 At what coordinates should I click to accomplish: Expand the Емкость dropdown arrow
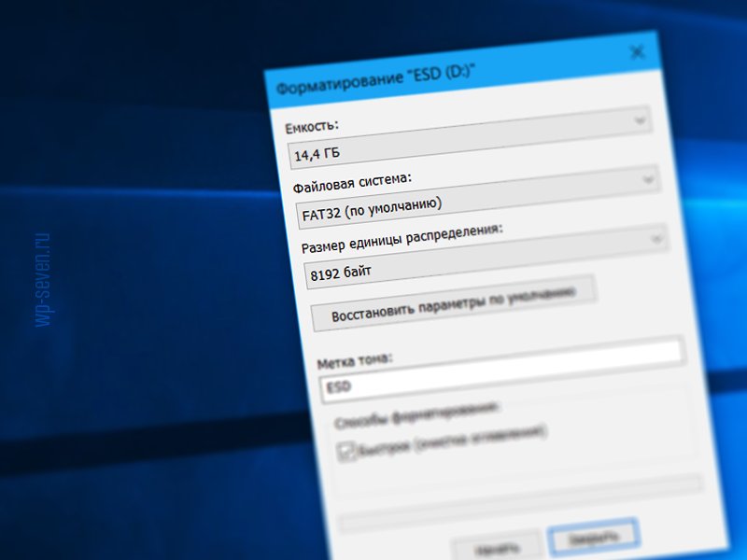pyautogui.click(x=641, y=120)
